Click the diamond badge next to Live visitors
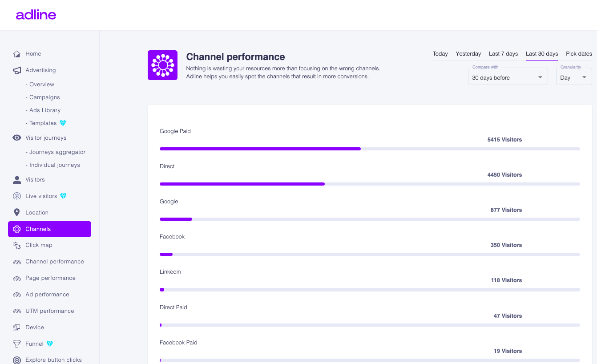The height and width of the screenshot is (364, 597). pos(63,196)
